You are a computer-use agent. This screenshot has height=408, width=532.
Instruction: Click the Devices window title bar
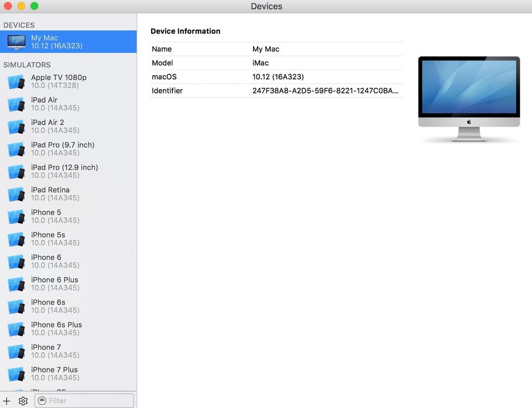tap(266, 6)
